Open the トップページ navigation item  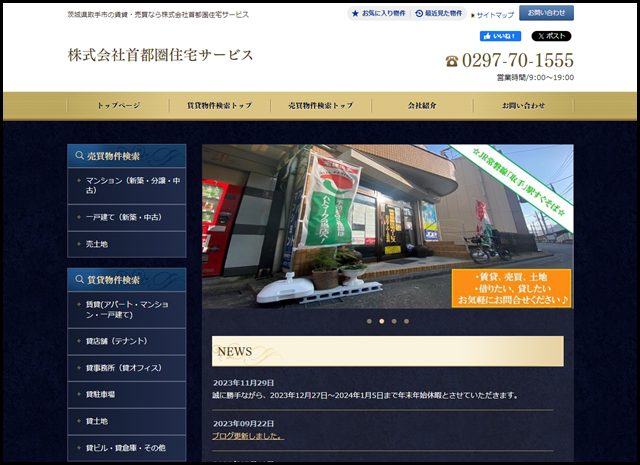tap(118, 105)
